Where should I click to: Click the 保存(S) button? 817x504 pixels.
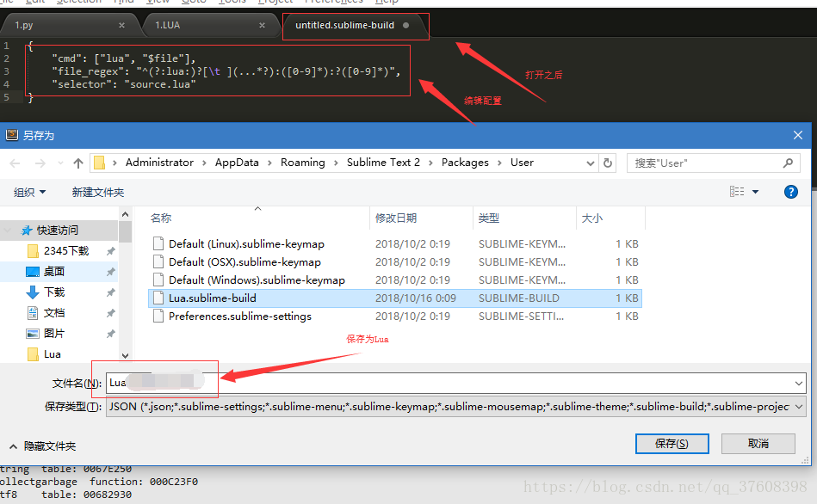click(672, 443)
